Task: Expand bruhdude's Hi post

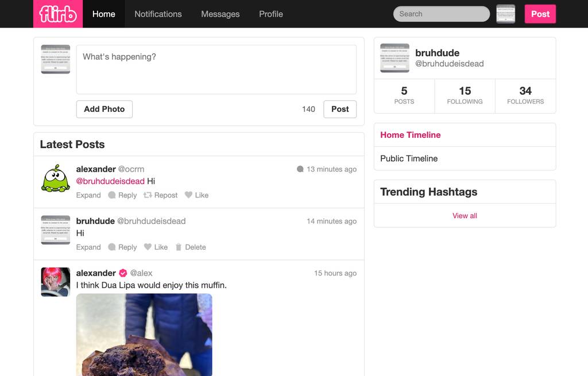Action: (x=88, y=247)
